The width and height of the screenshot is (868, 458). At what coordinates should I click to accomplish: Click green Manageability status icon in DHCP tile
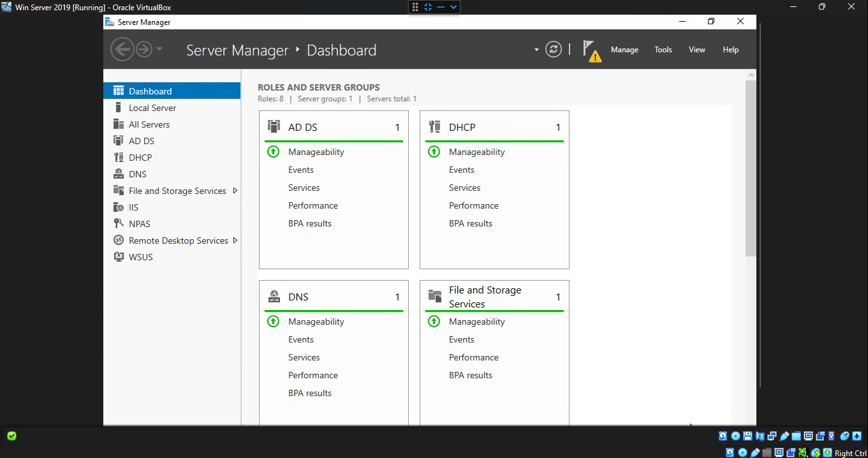coord(434,152)
